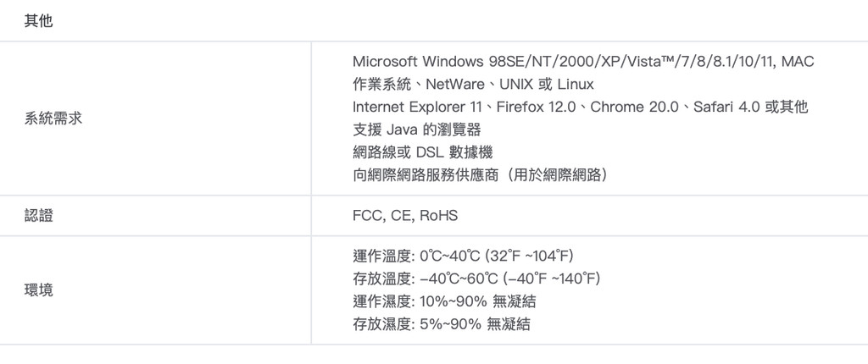
Task: Click the FCC, CE, RoHS certification text
Action: click(404, 216)
